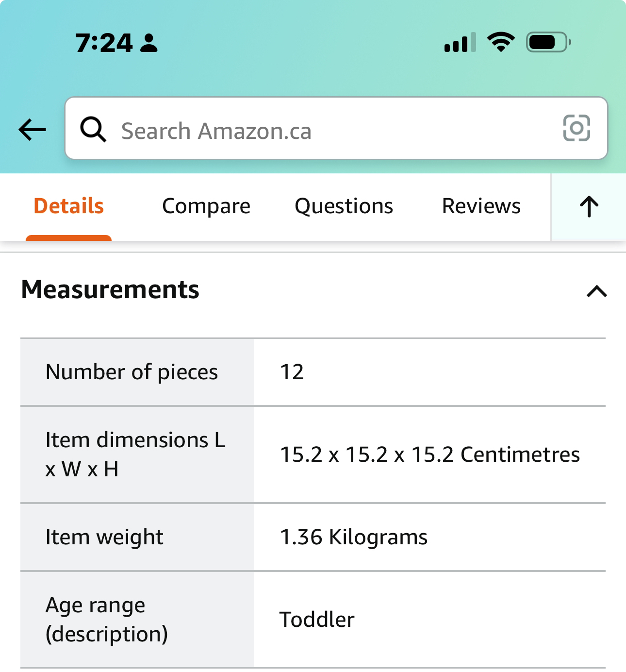The height and width of the screenshot is (672, 626).
Task: Tap the 1.36 Kilograms value
Action: point(354,537)
